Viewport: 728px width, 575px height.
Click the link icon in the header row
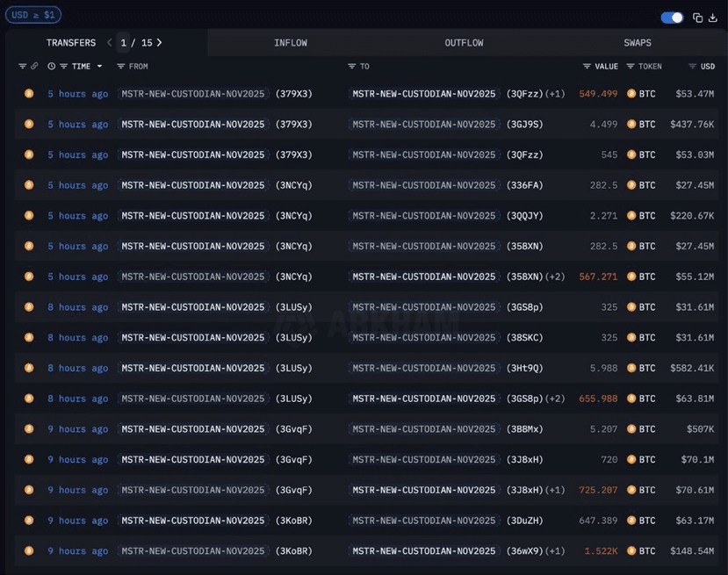click(x=34, y=67)
